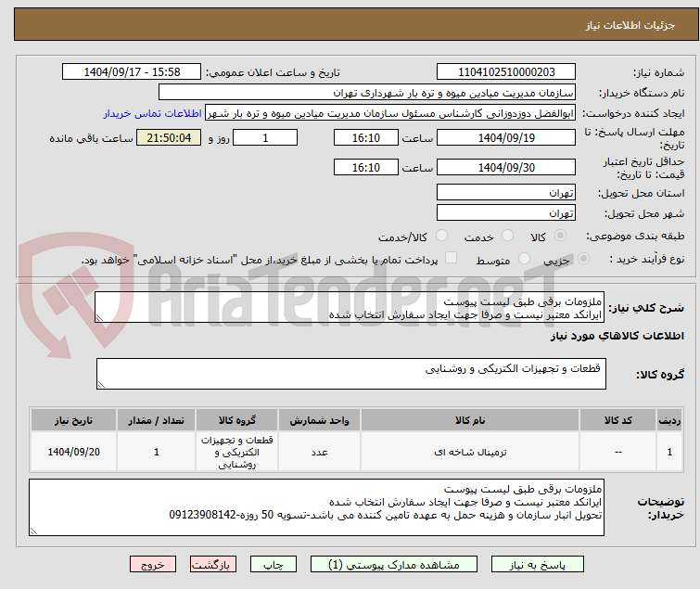Click the کد کالا column header
The height and width of the screenshot is (589, 700).
tap(617, 420)
